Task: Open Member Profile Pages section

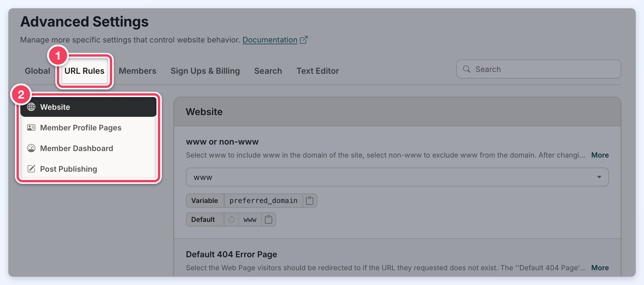Action: point(88,127)
